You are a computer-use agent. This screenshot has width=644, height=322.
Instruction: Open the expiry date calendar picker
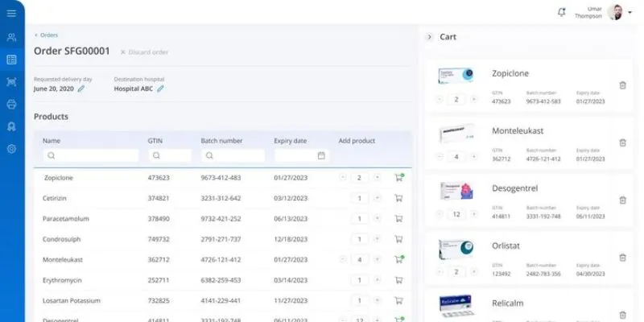[321, 155]
